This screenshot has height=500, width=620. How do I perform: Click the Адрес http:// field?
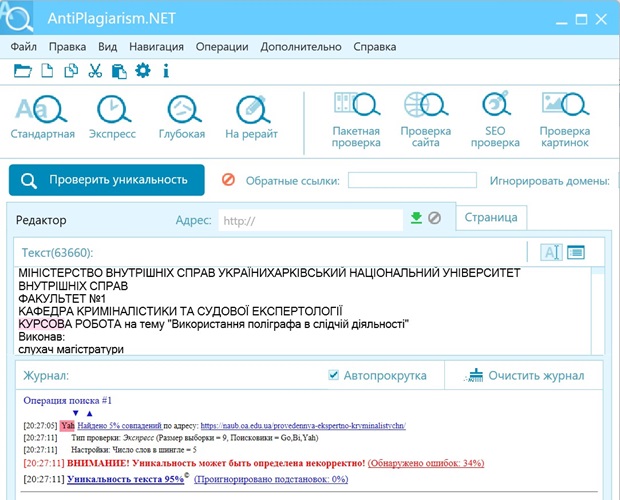[x=311, y=220]
